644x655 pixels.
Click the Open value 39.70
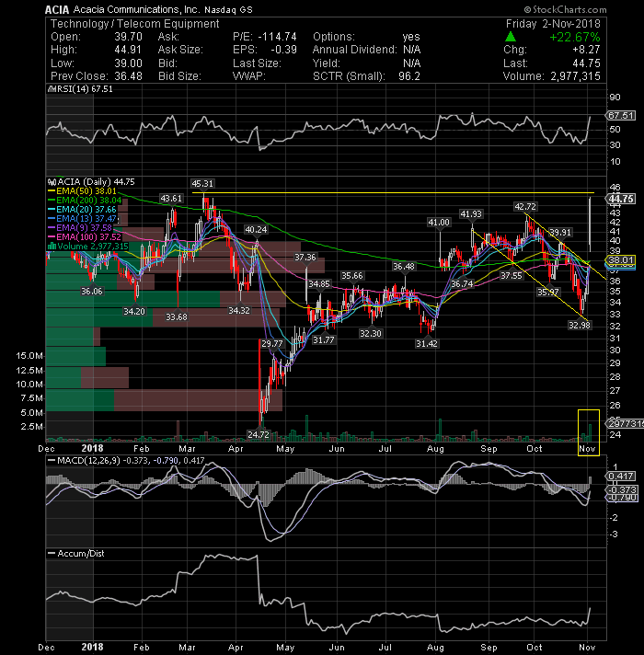click(x=128, y=37)
